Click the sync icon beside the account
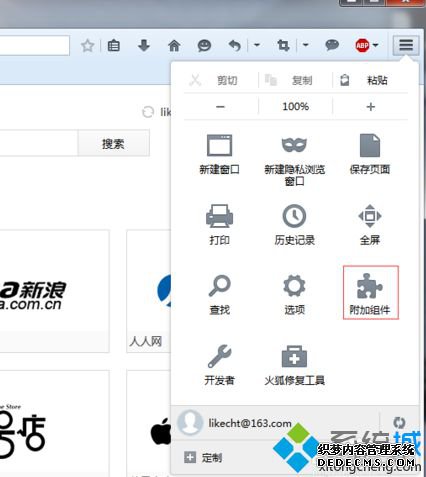This screenshot has width=426, height=477. 399,423
